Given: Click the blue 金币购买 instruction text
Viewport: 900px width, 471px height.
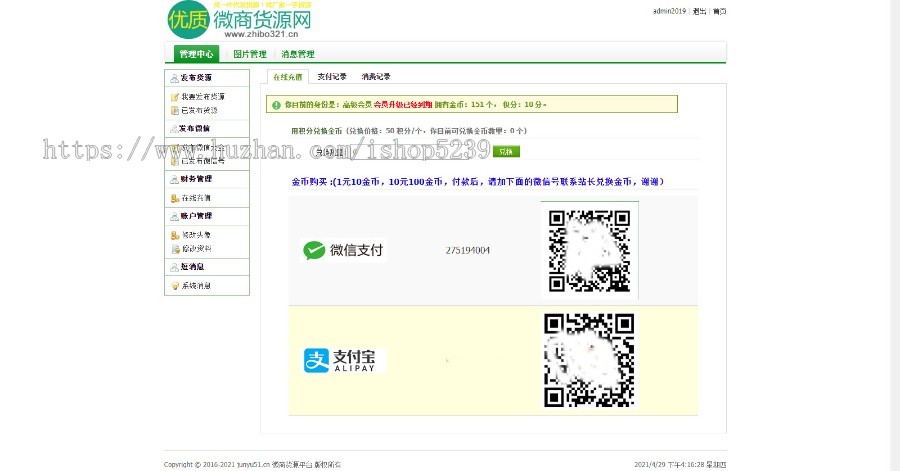Looking at the screenshot, I should tap(478, 182).
